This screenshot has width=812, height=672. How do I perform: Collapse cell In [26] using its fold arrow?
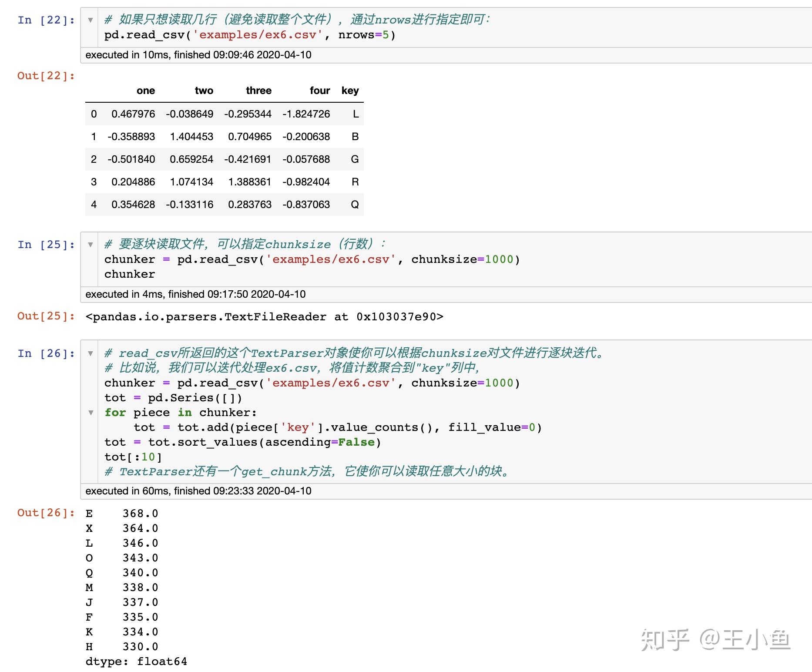[91, 353]
